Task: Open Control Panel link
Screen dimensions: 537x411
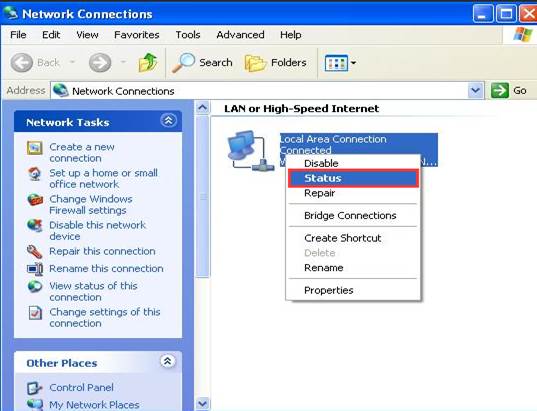Action: 81,387
